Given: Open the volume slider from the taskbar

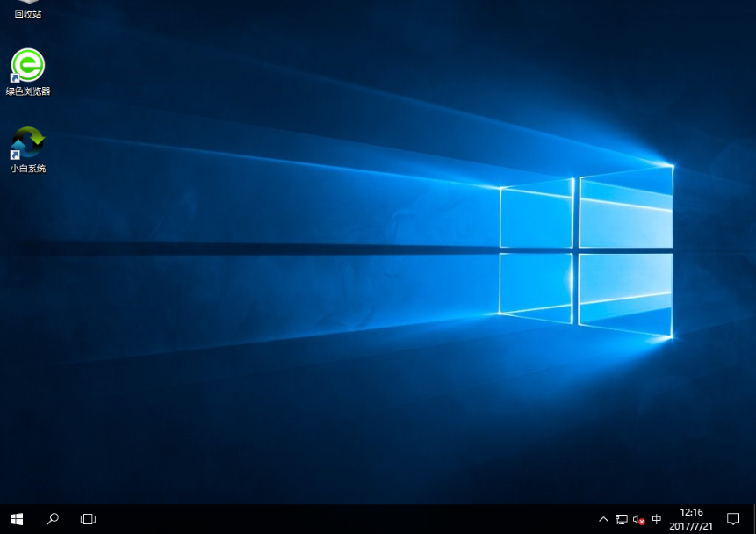Looking at the screenshot, I should (x=637, y=519).
